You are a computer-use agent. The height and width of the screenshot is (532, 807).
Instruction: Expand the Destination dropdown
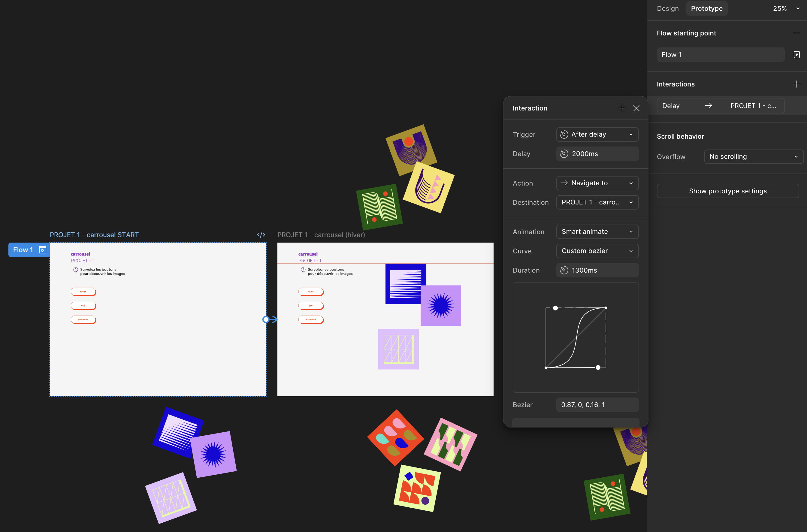point(597,202)
